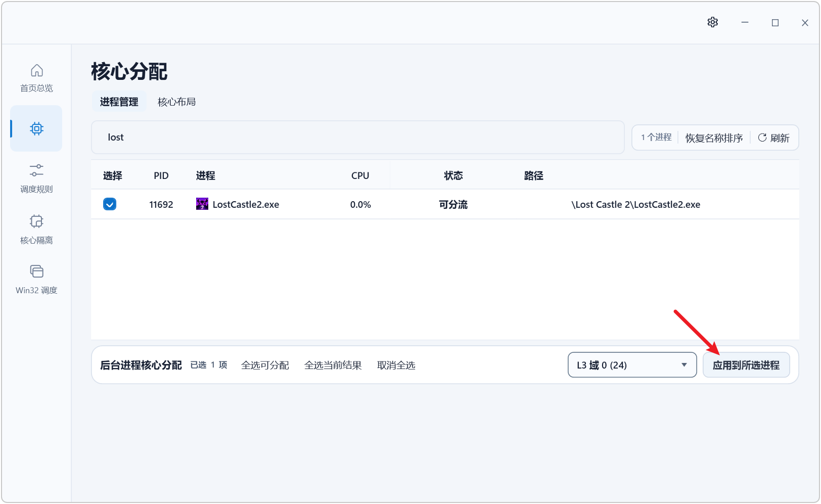
Task: Sort by the CPU column header
Action: click(360, 175)
